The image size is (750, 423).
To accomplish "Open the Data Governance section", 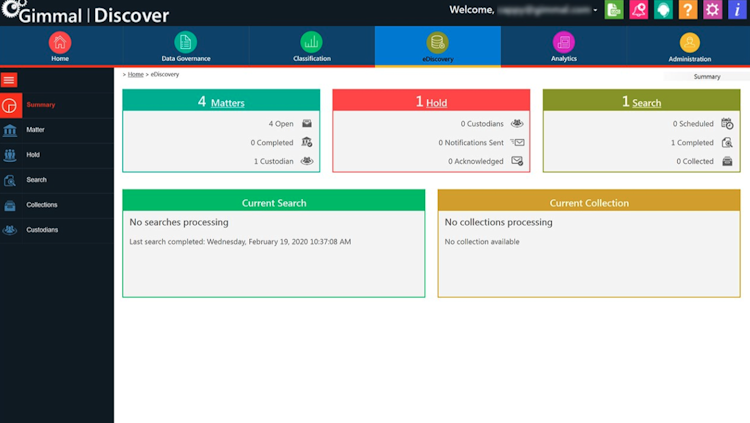I will [x=186, y=46].
